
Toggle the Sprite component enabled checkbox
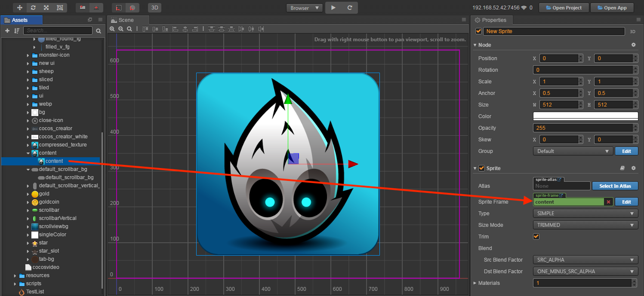pyautogui.click(x=482, y=168)
